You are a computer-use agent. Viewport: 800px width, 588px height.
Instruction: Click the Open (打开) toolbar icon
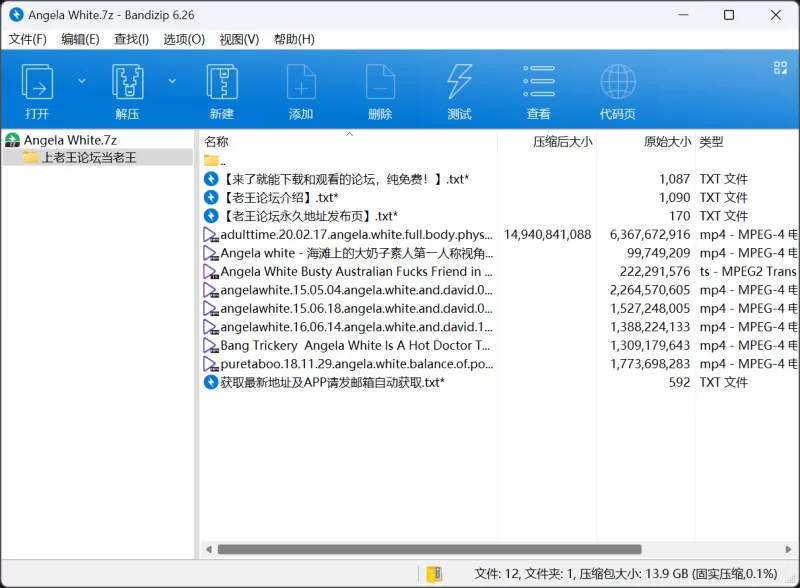pyautogui.click(x=37, y=82)
